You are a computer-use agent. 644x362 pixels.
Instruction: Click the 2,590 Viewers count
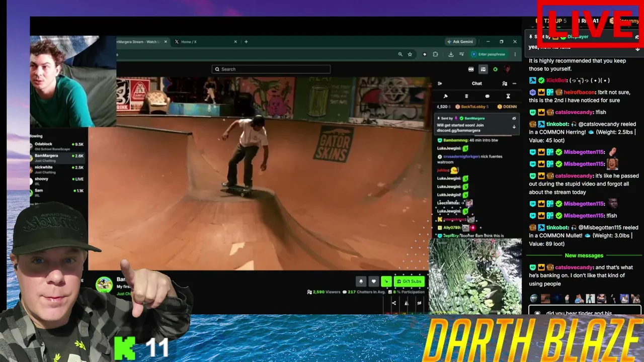(x=324, y=292)
